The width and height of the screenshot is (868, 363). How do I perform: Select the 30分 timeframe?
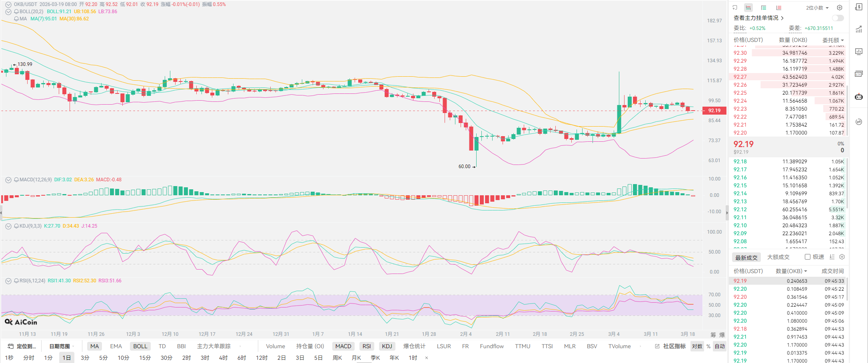(166, 358)
